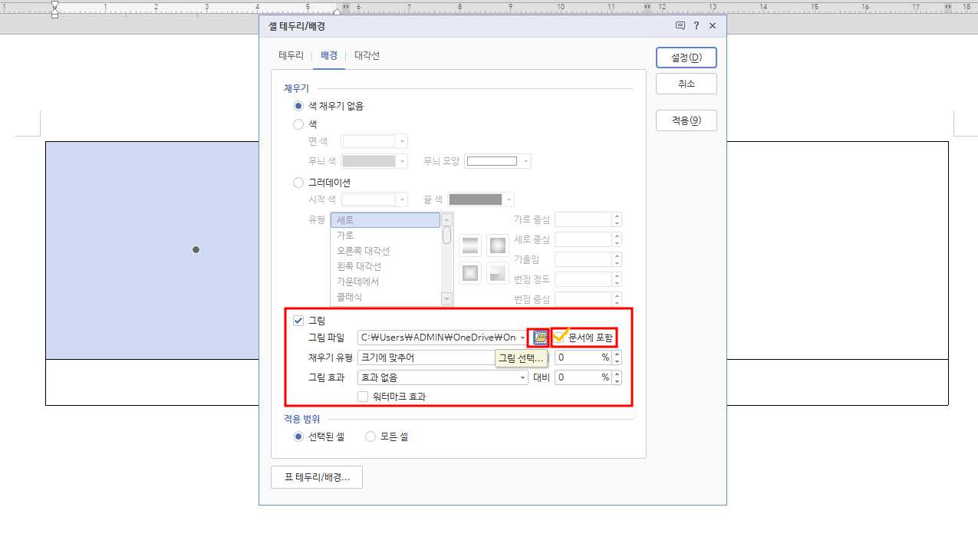Image resolution: width=978 pixels, height=560 pixels.
Task: Close the 셀 테두리/배경 dialog
Action: (713, 25)
